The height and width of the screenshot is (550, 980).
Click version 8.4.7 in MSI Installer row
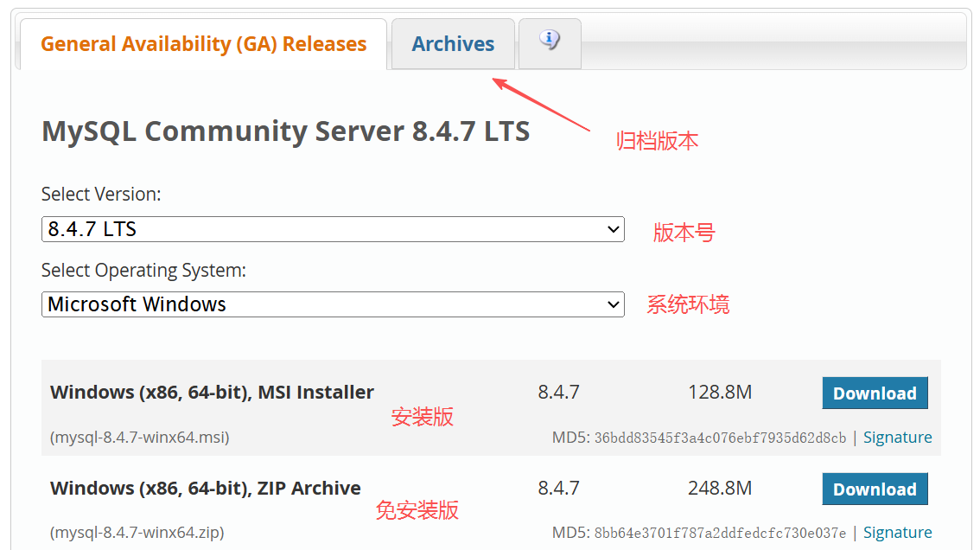tap(559, 393)
